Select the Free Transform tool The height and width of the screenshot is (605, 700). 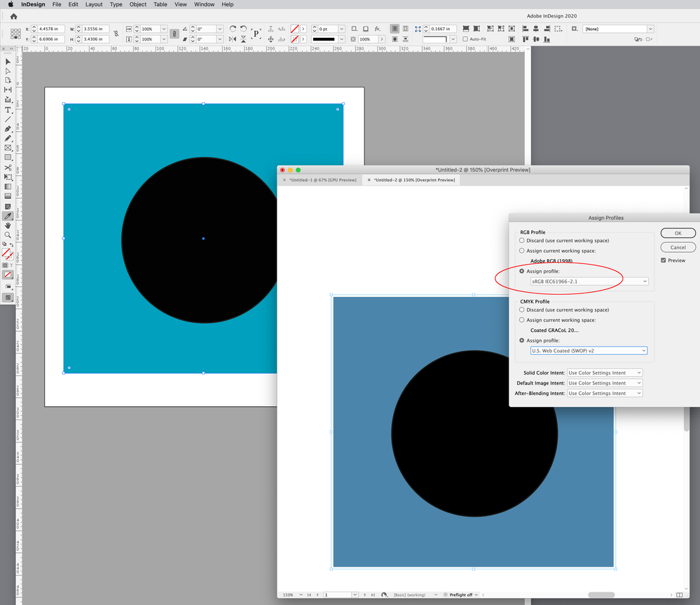[x=8, y=177]
